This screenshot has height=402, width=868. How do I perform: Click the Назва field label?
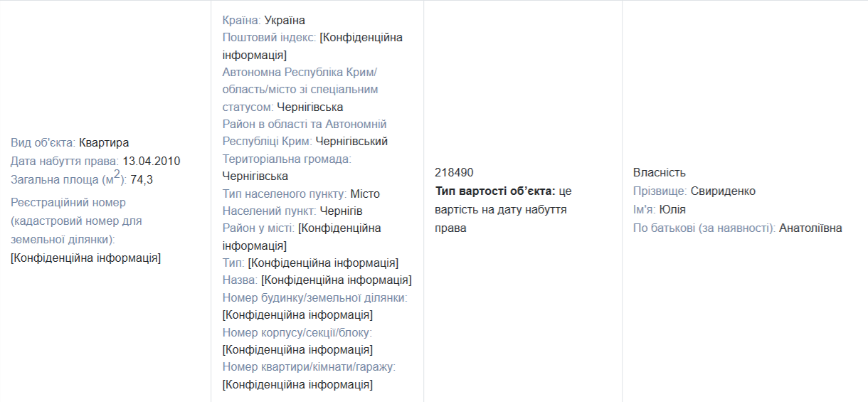[x=240, y=280]
